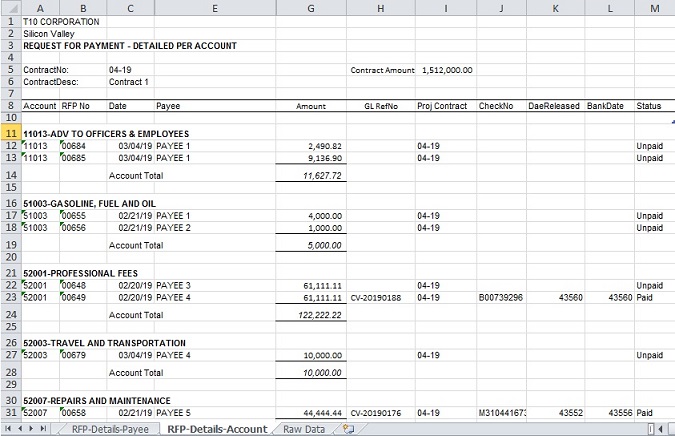This screenshot has width=675, height=436.
Task: Click the horizontal scrollbar split handle
Action: pyautogui.click(x=649, y=429)
